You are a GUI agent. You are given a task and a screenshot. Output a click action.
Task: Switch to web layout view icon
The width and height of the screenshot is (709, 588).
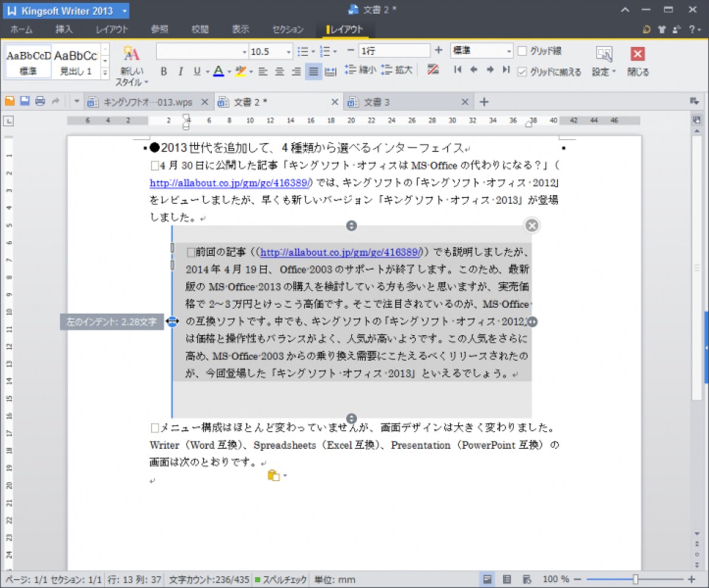527,579
